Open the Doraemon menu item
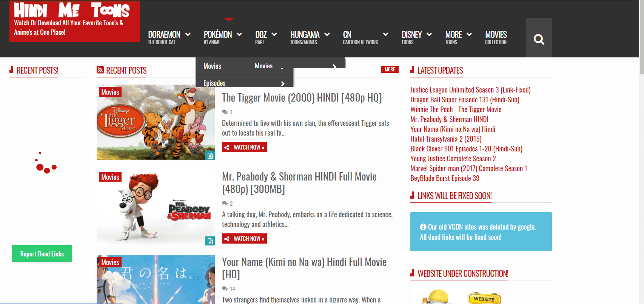 click(164, 37)
